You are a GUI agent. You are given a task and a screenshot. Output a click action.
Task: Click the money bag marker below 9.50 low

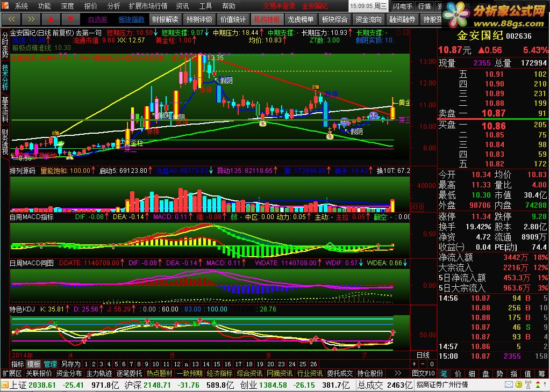[330, 136]
